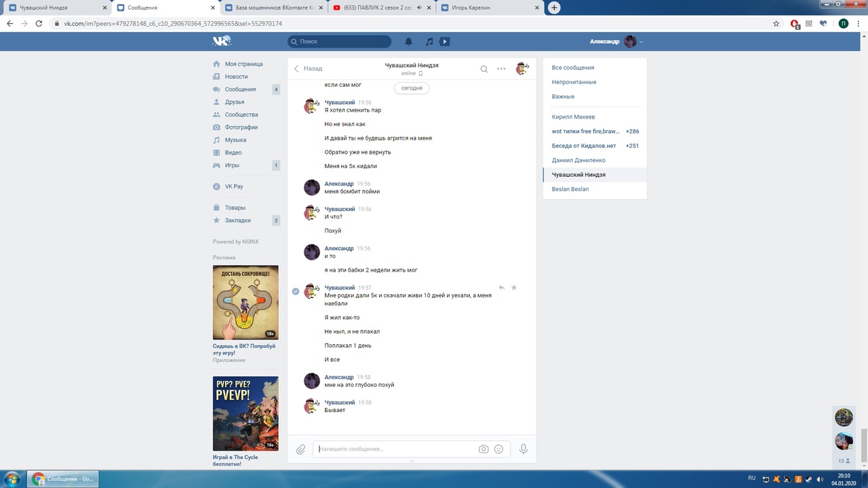The width and height of the screenshot is (868, 488).
Task: Open the Беседа от Кидалов.нет conversation
Action: click(x=584, y=146)
